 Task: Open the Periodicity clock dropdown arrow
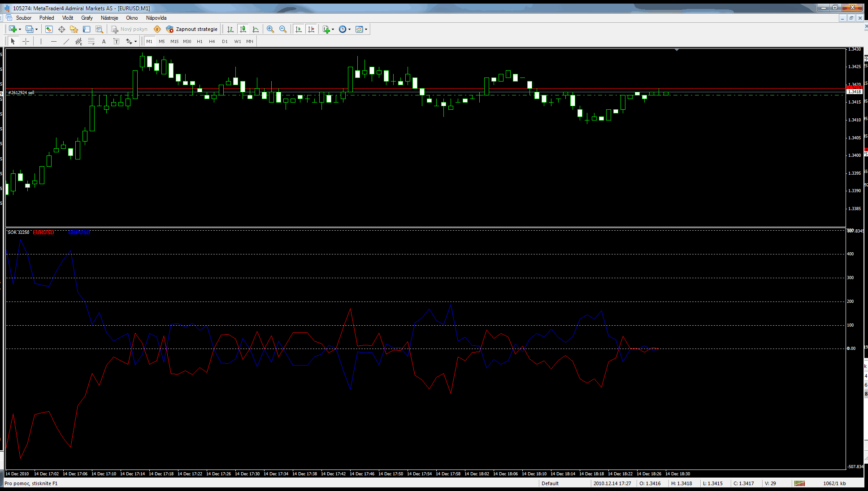pyautogui.click(x=350, y=30)
